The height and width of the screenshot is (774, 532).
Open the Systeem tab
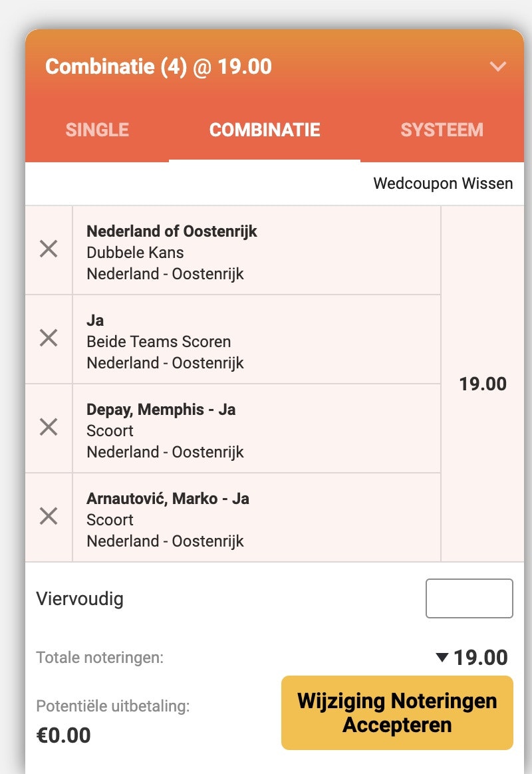pyautogui.click(x=442, y=130)
